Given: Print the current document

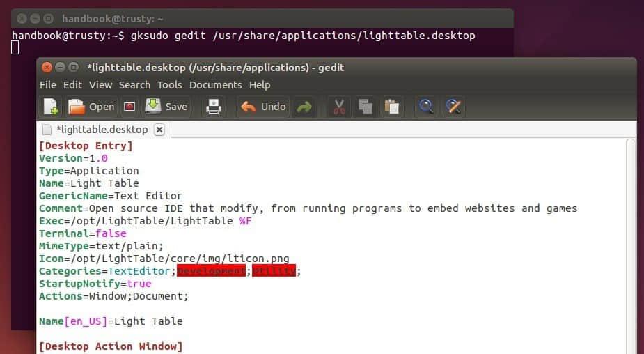Looking at the screenshot, I should click(x=213, y=107).
